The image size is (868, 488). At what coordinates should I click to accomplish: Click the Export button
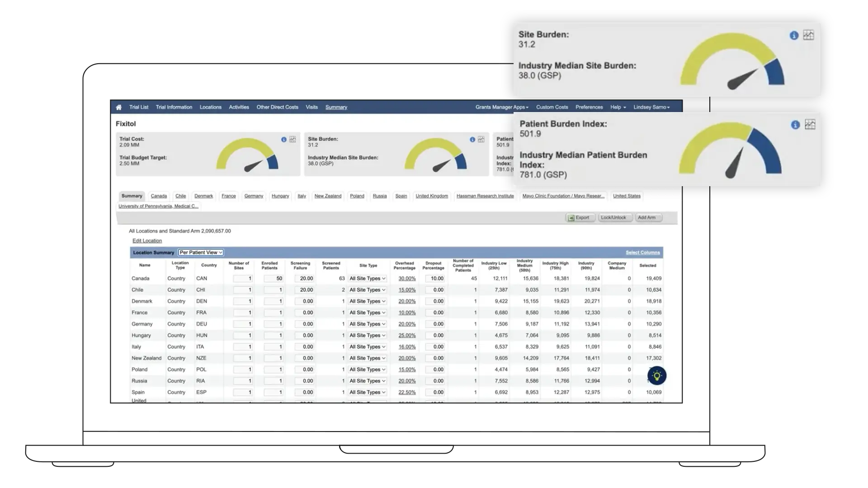pos(580,218)
